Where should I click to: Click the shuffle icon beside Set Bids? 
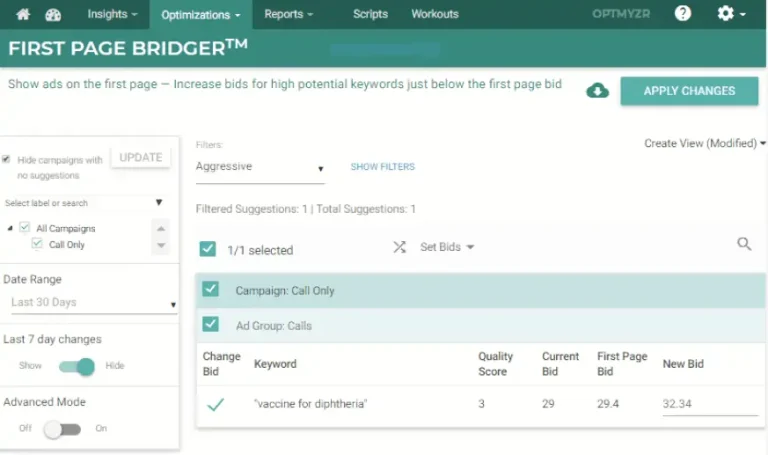point(400,247)
